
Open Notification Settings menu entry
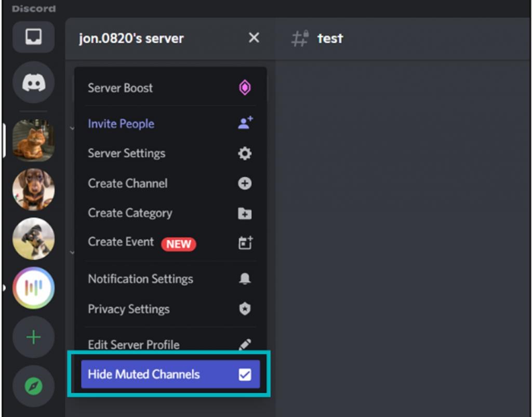tap(170, 279)
